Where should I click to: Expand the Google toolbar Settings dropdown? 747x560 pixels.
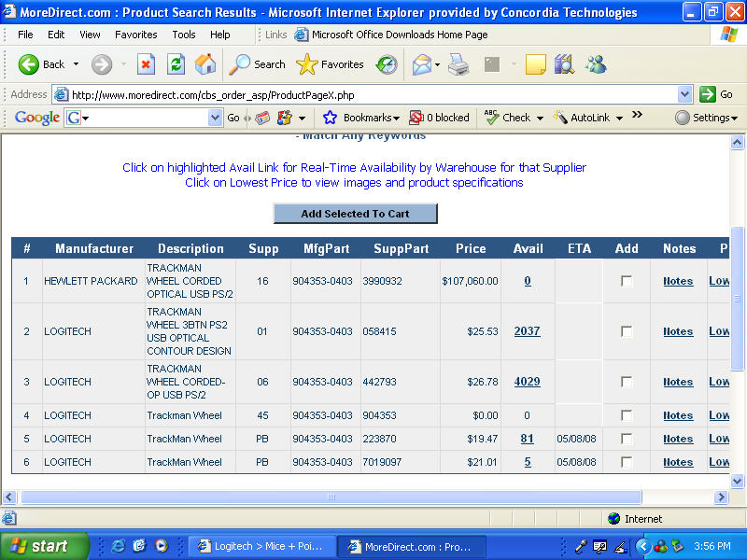708,118
